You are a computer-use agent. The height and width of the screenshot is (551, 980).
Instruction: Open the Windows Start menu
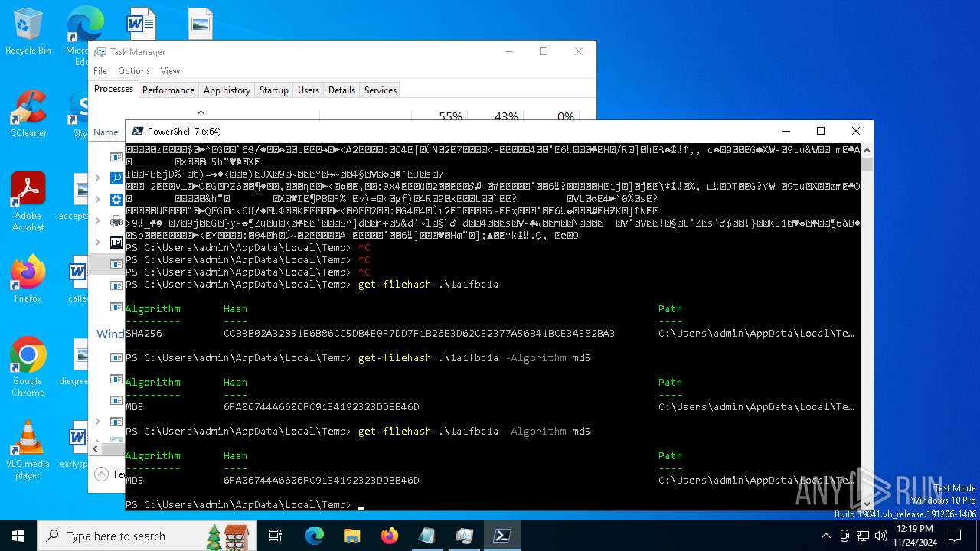coord(18,536)
